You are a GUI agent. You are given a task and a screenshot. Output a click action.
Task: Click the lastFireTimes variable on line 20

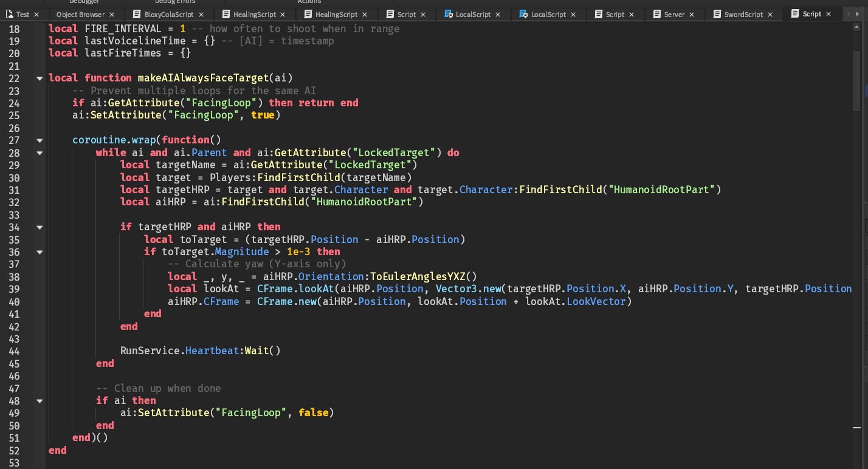[123, 53]
